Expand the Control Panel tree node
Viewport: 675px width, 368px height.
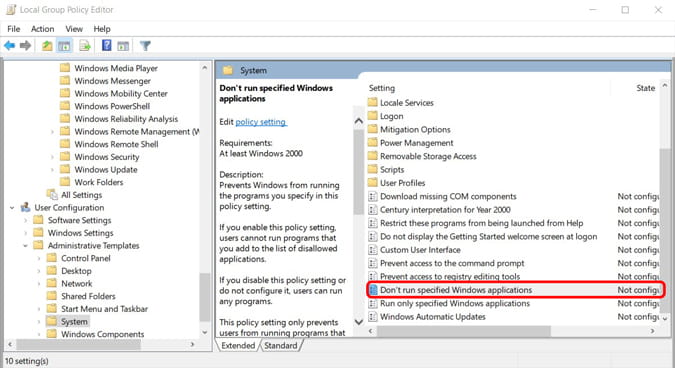(x=39, y=258)
